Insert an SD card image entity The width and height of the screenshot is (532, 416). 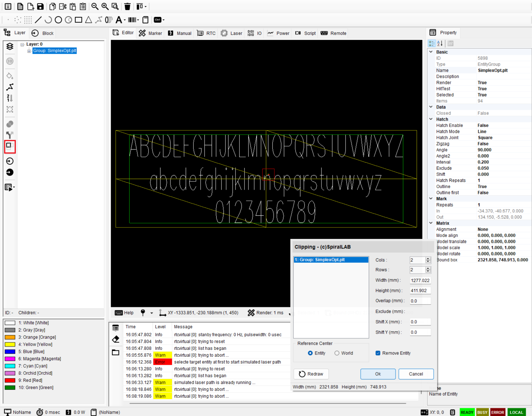[x=146, y=20]
